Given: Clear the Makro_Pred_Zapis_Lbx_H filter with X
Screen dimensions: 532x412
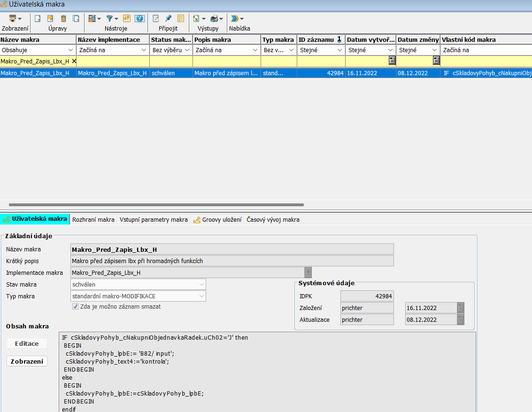Looking at the screenshot, I should click(x=74, y=61).
